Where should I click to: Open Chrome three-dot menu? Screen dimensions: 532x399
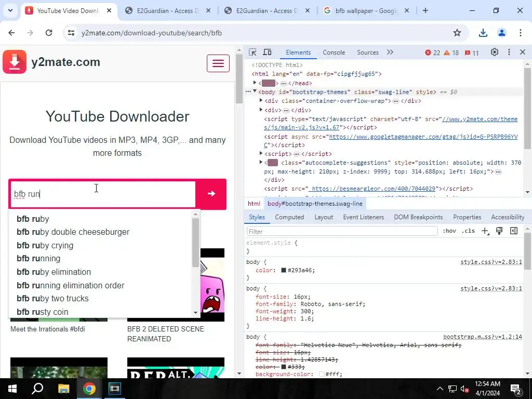pos(520,33)
